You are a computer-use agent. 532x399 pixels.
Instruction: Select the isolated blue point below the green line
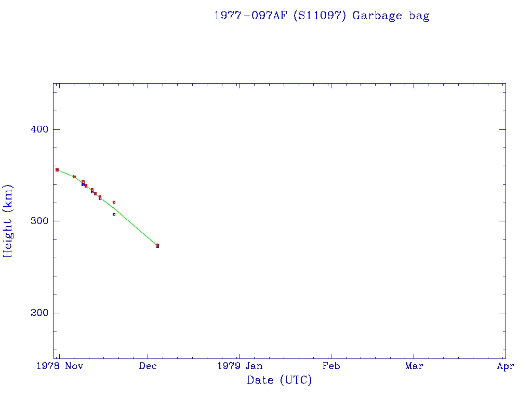click(x=114, y=214)
